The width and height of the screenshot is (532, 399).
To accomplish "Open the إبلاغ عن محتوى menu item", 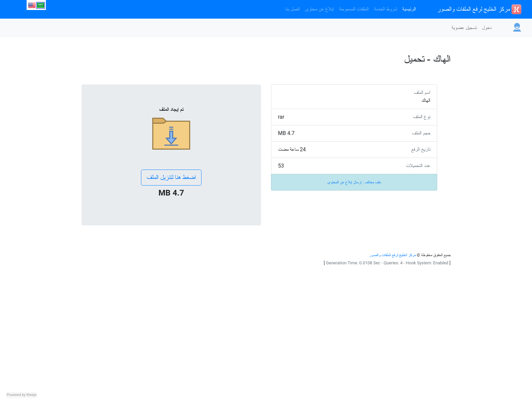I will point(319,9).
